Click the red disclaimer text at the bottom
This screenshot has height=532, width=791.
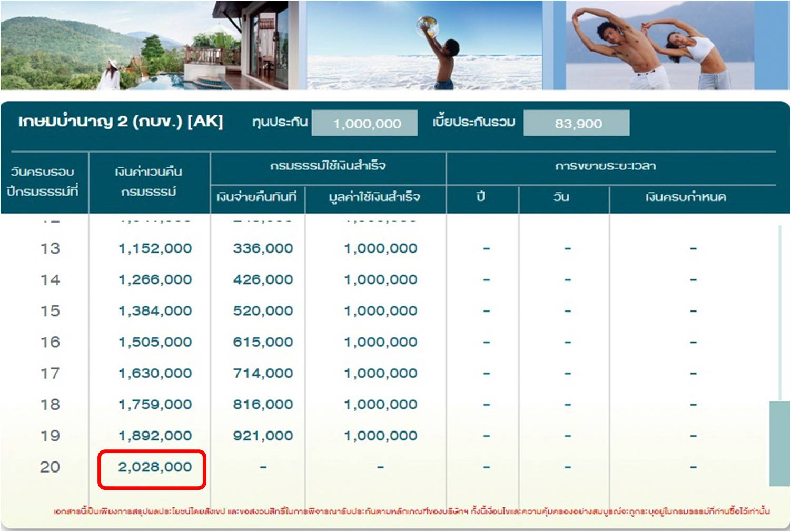point(412,511)
